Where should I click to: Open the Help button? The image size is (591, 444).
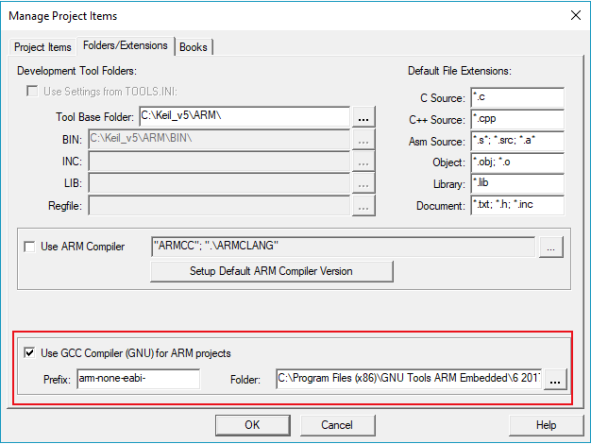click(x=546, y=425)
